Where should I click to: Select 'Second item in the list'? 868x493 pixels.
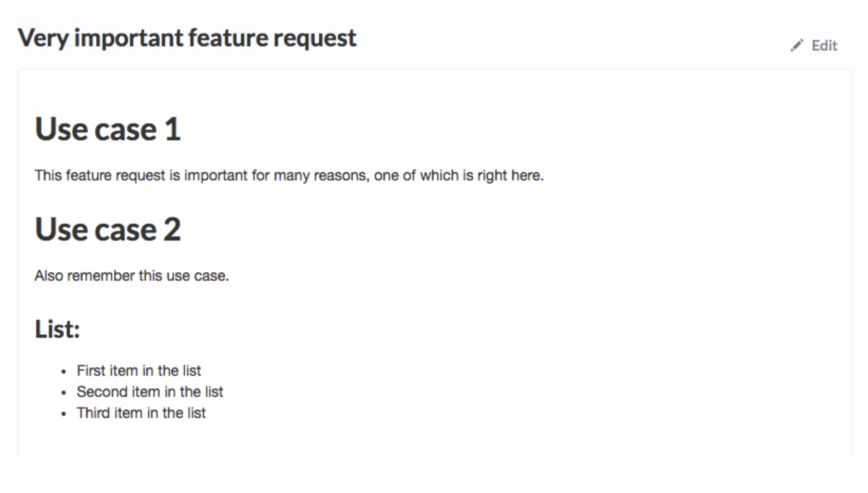pyautogui.click(x=150, y=392)
